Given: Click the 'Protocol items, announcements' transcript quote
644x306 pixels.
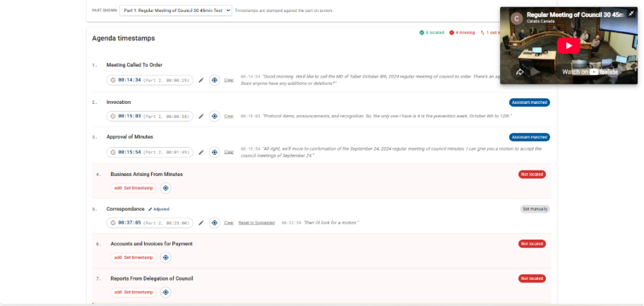Looking at the screenshot, I should pyautogui.click(x=387, y=117).
